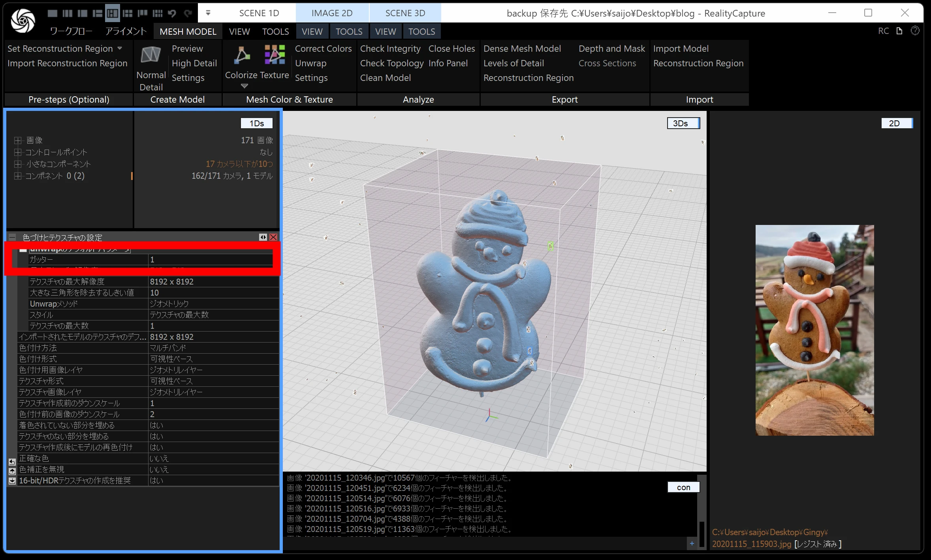Click the Close Holes button

451,49
